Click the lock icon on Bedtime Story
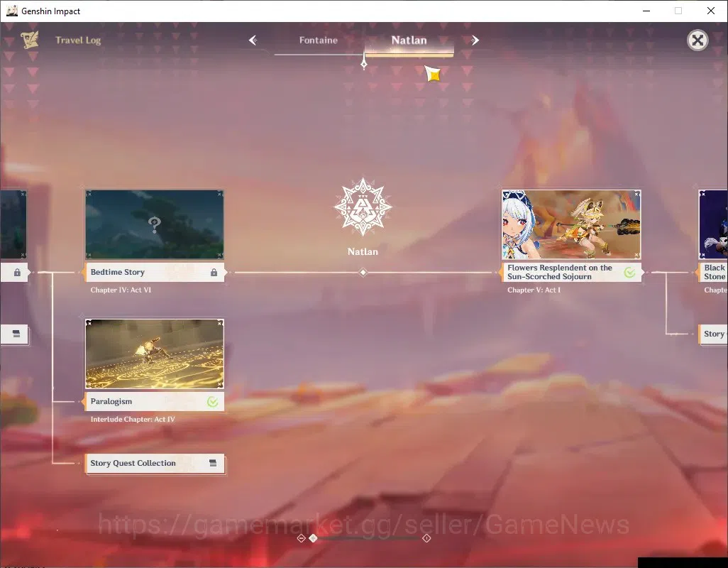Viewport: 728px width, 568px height. tap(214, 272)
